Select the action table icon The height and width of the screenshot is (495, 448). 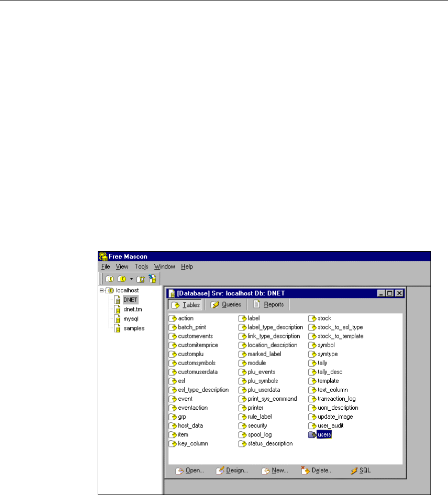tap(172, 318)
